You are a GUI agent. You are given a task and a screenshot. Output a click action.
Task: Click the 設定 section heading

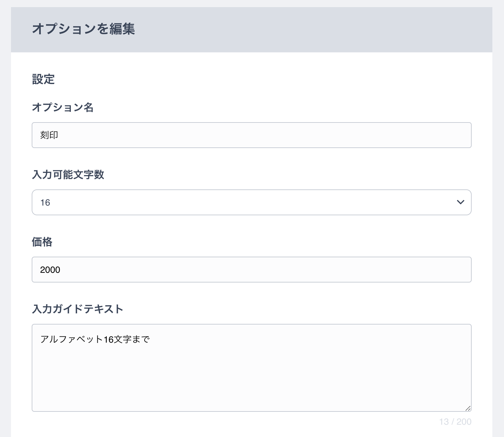click(x=43, y=79)
